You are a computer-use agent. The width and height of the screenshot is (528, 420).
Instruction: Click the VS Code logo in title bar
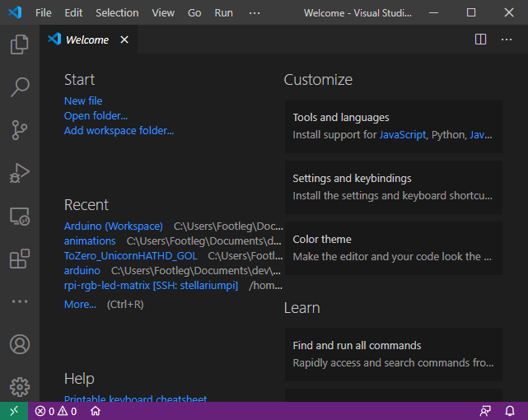click(x=15, y=13)
